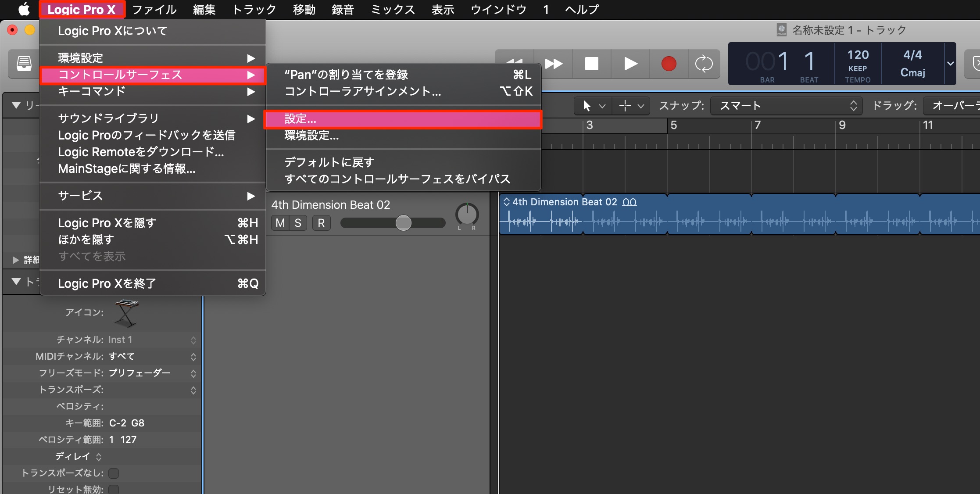Open the チャンネル Inst 1 popup
Viewport: 980px width, 494px height.
pyautogui.click(x=152, y=340)
